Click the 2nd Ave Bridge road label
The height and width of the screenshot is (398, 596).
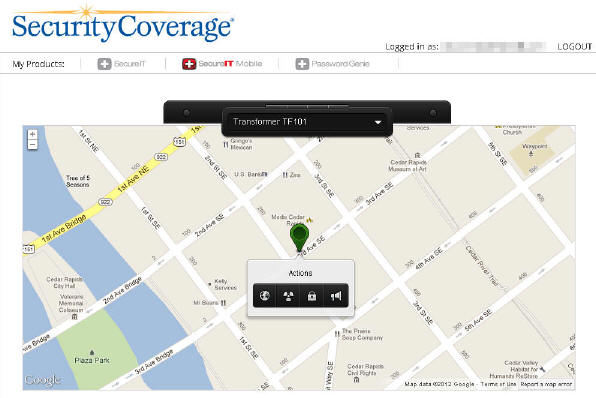point(122,290)
